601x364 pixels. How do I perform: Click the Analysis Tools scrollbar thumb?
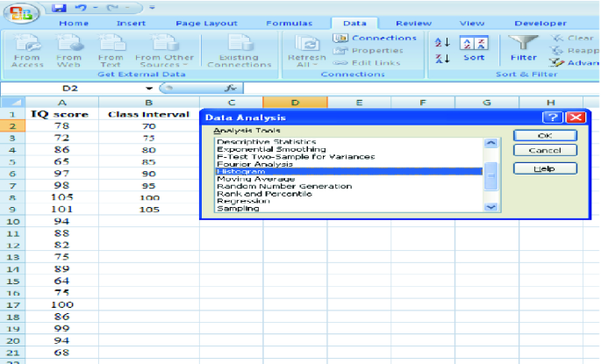tap(491, 176)
